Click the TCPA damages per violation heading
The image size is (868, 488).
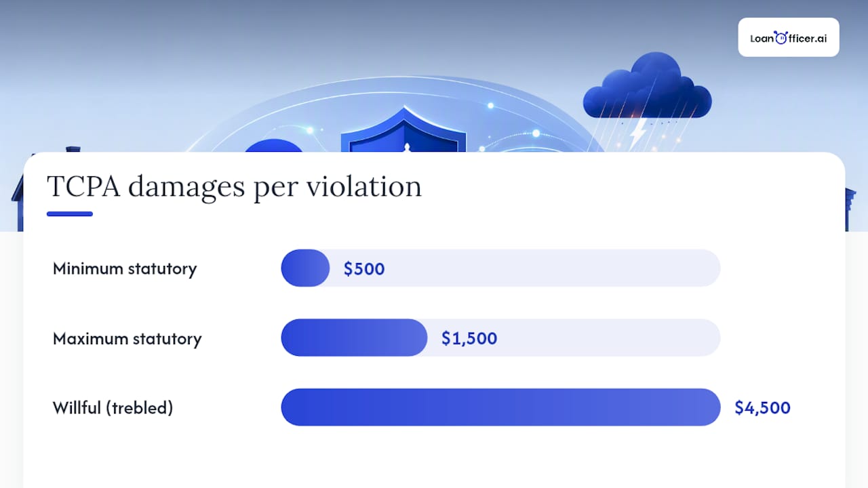[234, 186]
